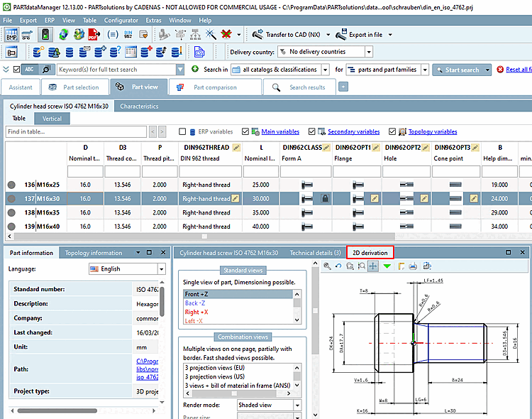Click the Part information vertical scrollbar thumb
Viewport: 532px width, 419px height.
[x=162, y=301]
